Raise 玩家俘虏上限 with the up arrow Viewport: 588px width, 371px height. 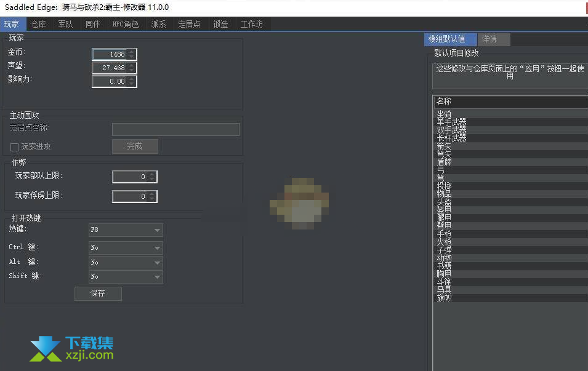pyautogui.click(x=152, y=193)
